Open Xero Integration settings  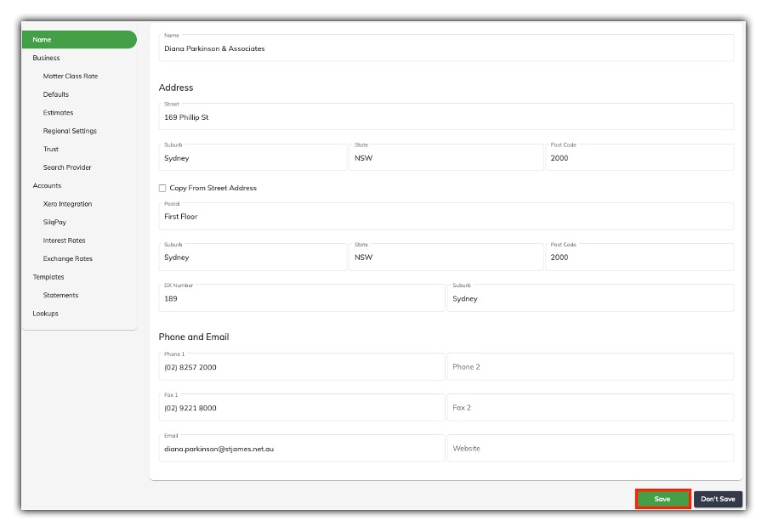(68, 204)
